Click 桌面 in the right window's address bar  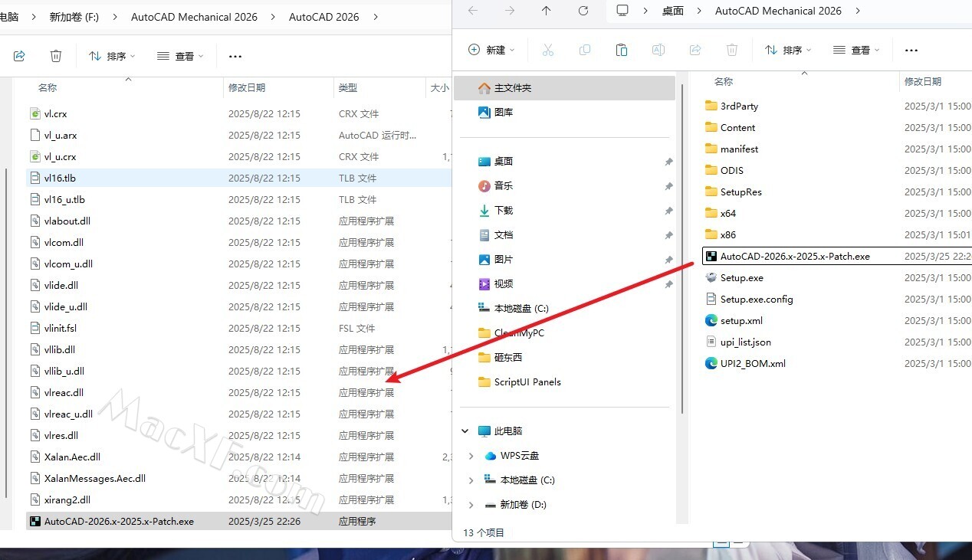pyautogui.click(x=673, y=11)
